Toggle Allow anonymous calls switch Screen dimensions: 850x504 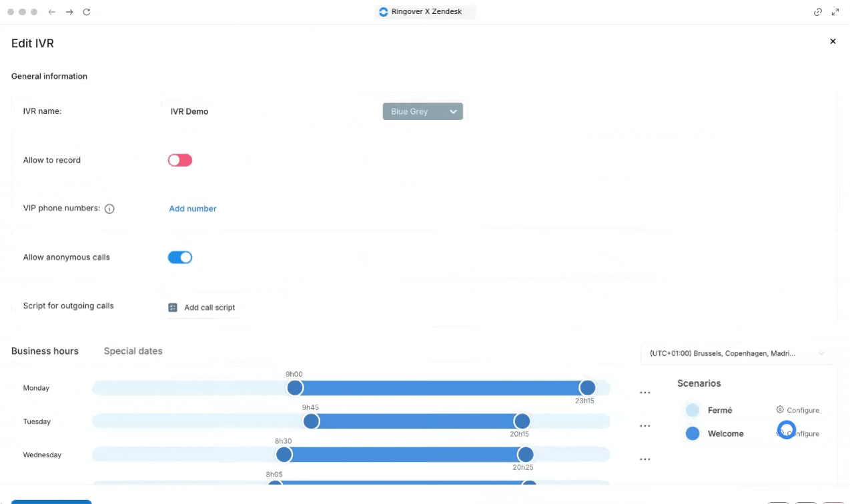[180, 257]
